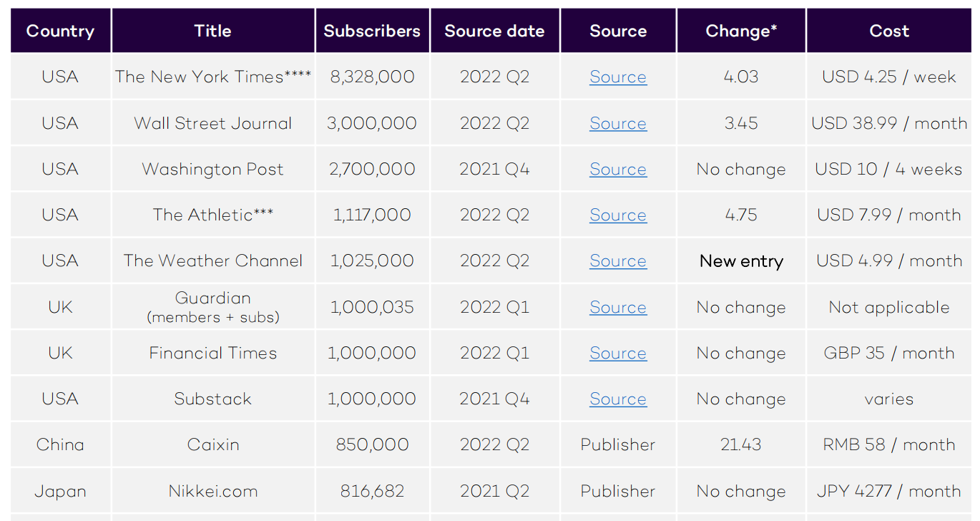Click the 21.43 change value
The image size is (980, 521).
(741, 444)
